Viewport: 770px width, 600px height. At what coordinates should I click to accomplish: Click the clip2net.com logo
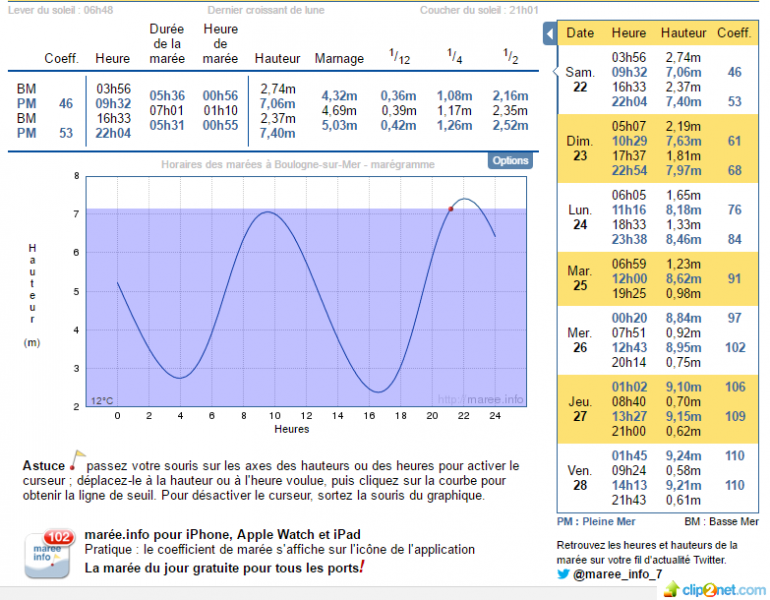[x=715, y=589]
